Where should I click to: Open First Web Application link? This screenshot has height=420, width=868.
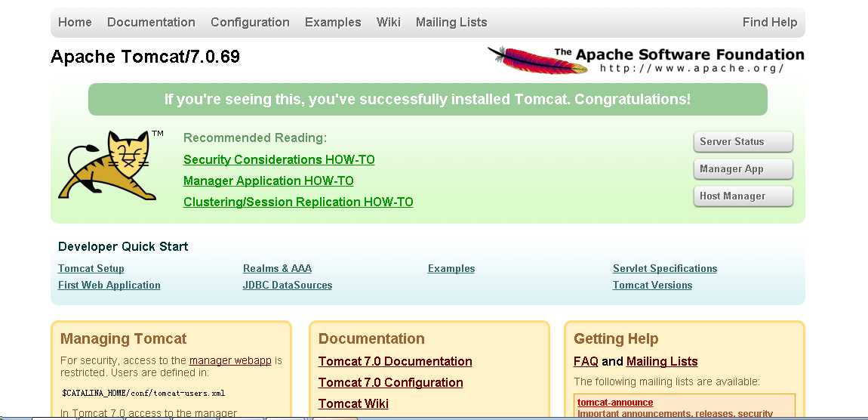click(109, 286)
